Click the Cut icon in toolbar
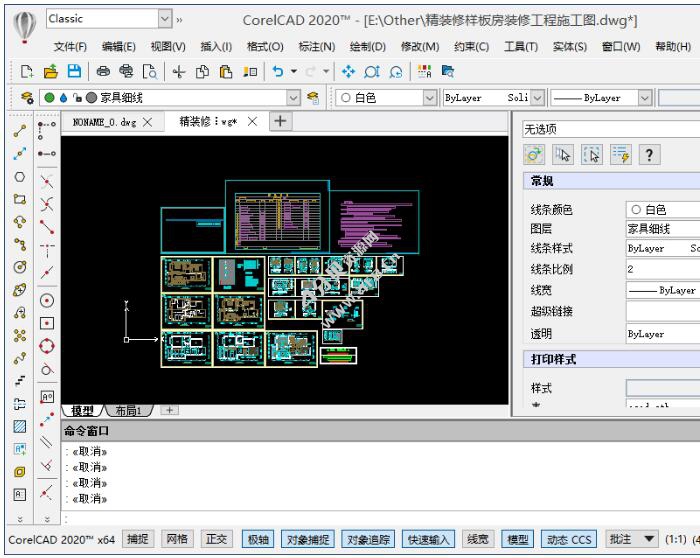 (x=179, y=71)
